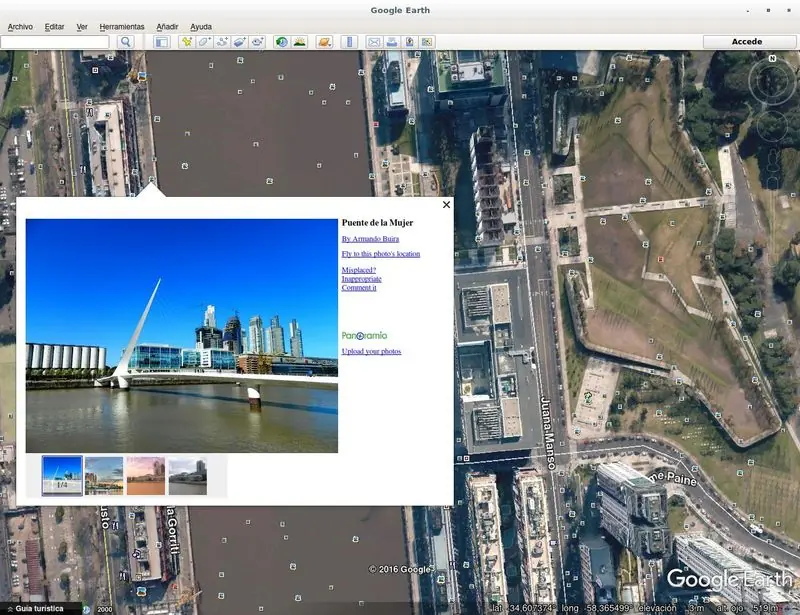The width and height of the screenshot is (800, 615).
Task: Click the save image icon
Action: [409, 42]
